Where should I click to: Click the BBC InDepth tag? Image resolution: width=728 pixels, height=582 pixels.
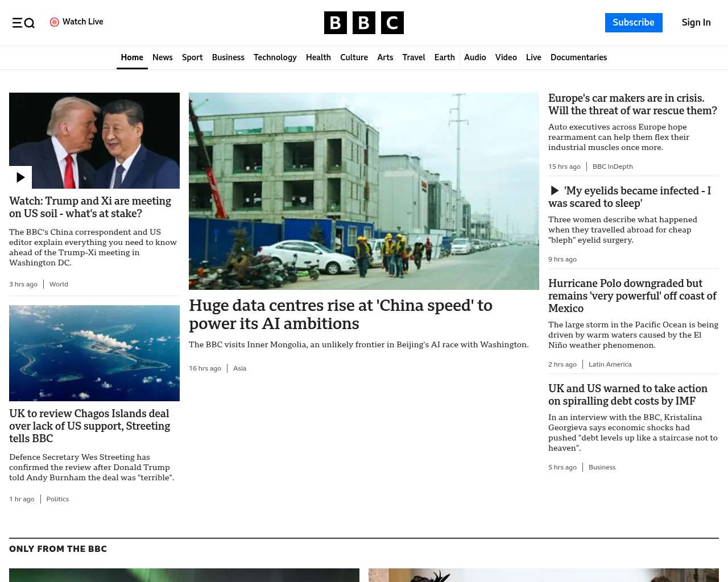(x=613, y=167)
